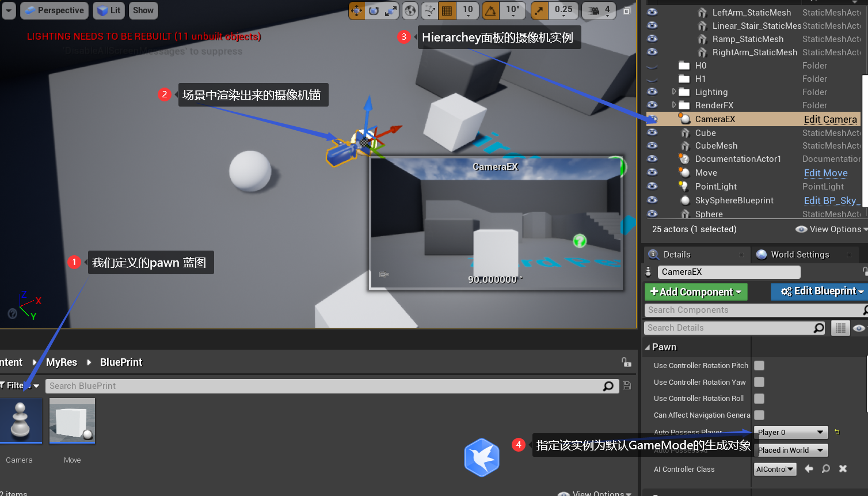Switch between world and local transform space
This screenshot has width=868, height=496.
click(x=409, y=10)
